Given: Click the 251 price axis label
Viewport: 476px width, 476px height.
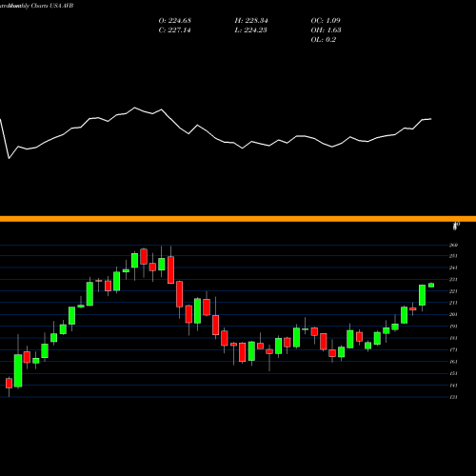Looking at the screenshot, I should tap(453, 256).
